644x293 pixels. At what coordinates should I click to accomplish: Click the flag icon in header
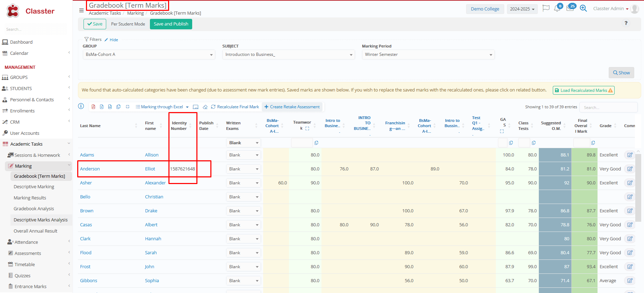546,8
